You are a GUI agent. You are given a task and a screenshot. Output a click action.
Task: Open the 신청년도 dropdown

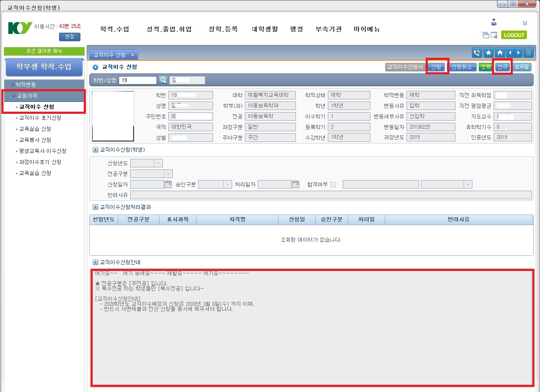158,163
